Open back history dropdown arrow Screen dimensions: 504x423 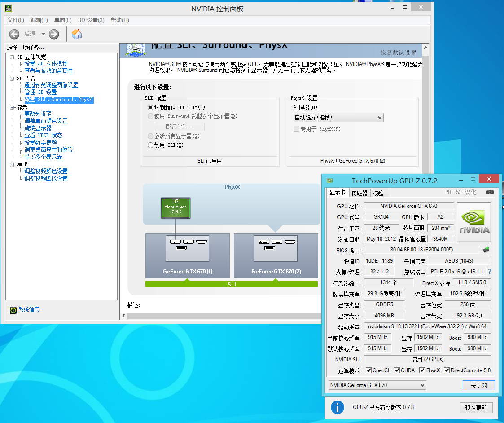[x=43, y=34]
